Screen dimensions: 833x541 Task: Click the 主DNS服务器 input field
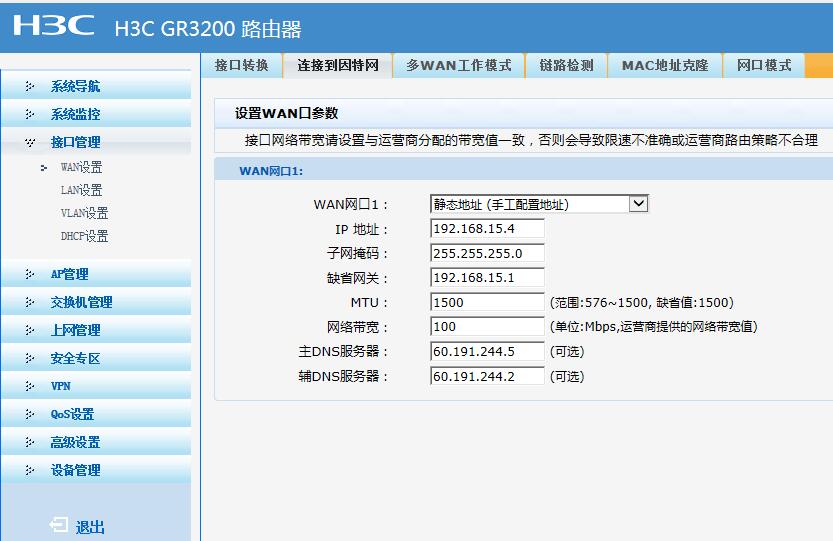click(x=487, y=351)
